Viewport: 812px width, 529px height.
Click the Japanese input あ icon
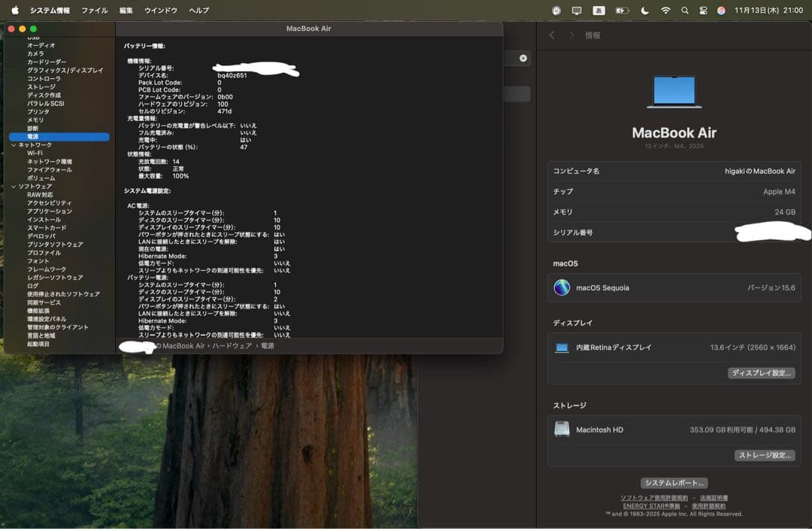click(x=598, y=11)
